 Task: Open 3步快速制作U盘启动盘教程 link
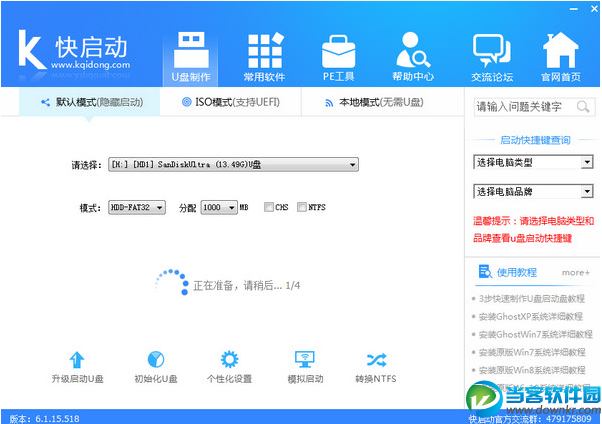coord(531,298)
